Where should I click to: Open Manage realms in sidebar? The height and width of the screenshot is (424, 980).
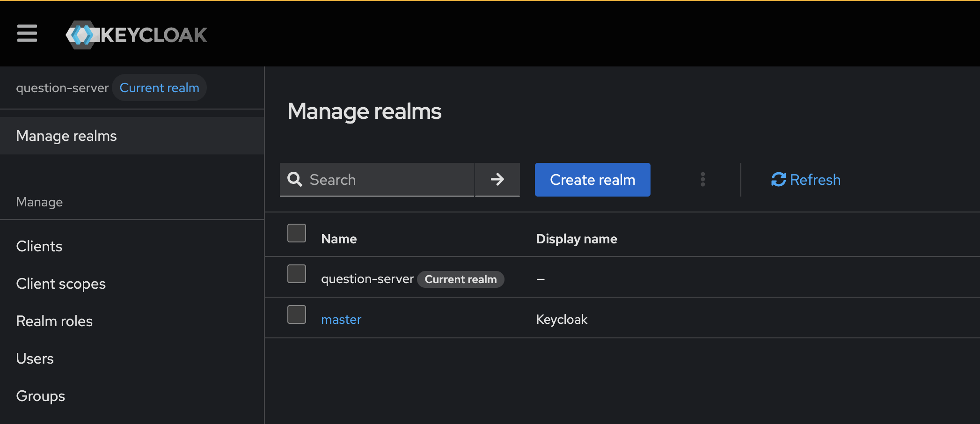tap(66, 136)
